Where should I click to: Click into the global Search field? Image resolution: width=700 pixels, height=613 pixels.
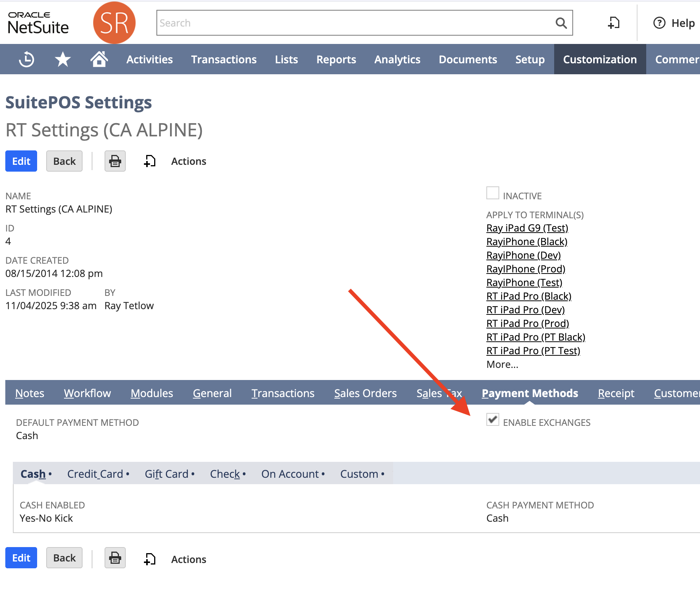pyautogui.click(x=354, y=23)
